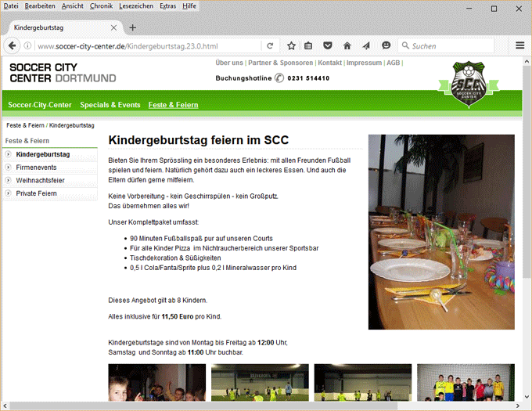532x411 pixels.
Task: Click the large party table photo
Action: pyautogui.click(x=441, y=232)
